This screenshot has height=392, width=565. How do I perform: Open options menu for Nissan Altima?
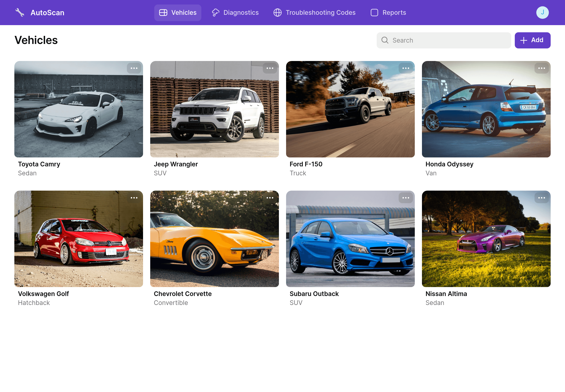[541, 198]
